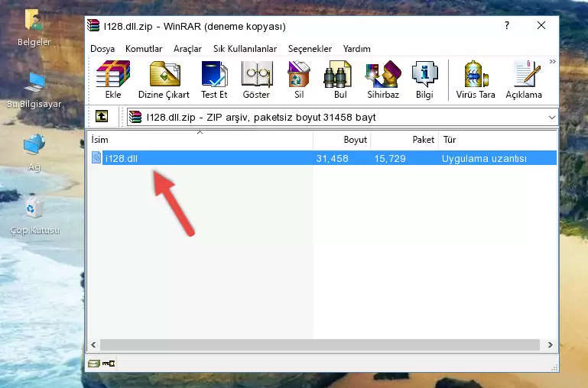Click the help question mark button
This screenshot has height=388, width=588.
507,25
